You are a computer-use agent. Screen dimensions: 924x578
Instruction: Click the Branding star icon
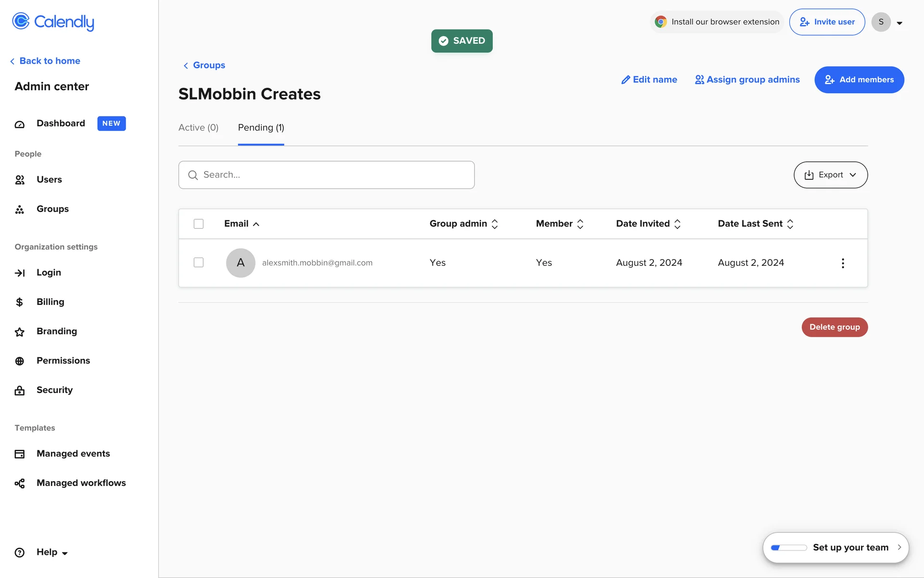(x=20, y=332)
